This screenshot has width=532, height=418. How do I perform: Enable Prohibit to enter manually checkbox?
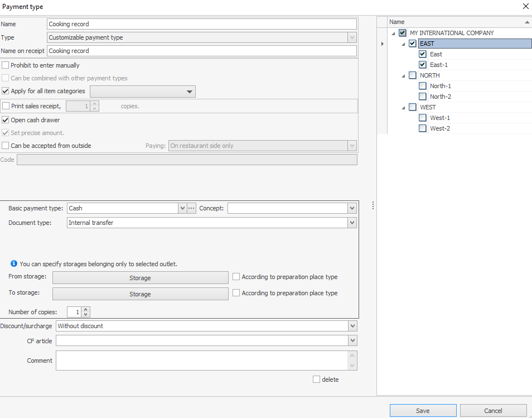(x=6, y=65)
